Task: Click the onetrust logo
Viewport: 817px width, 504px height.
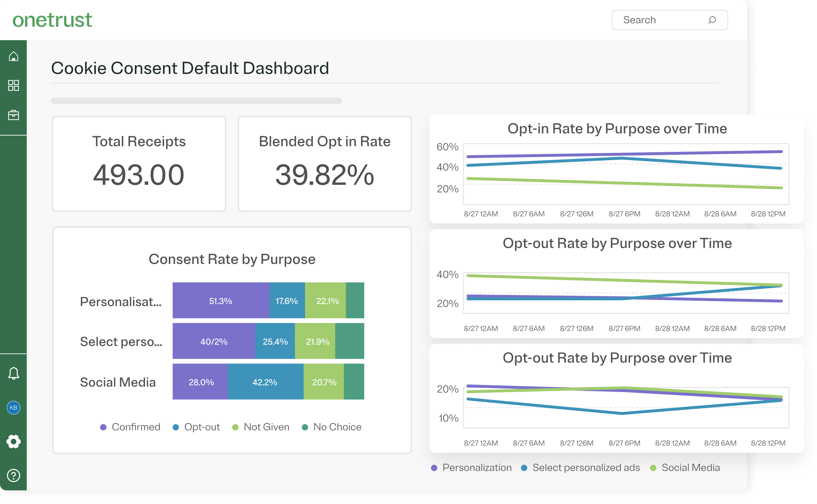Action: [52, 20]
